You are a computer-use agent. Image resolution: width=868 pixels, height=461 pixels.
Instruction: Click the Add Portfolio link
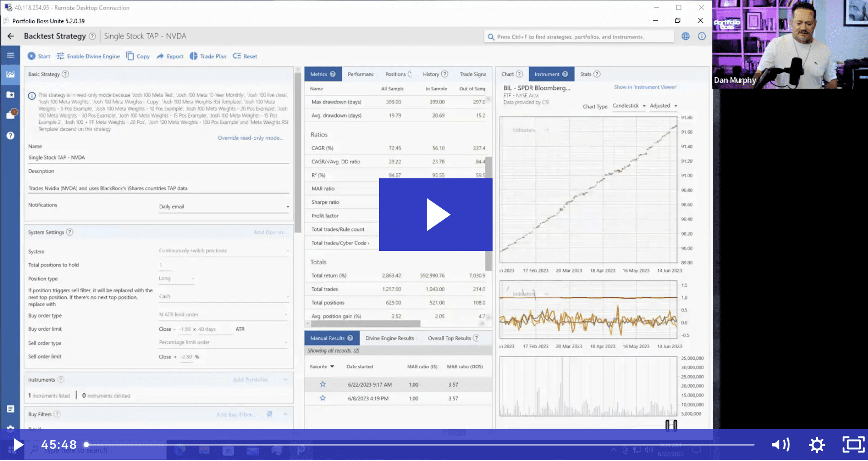(x=251, y=379)
